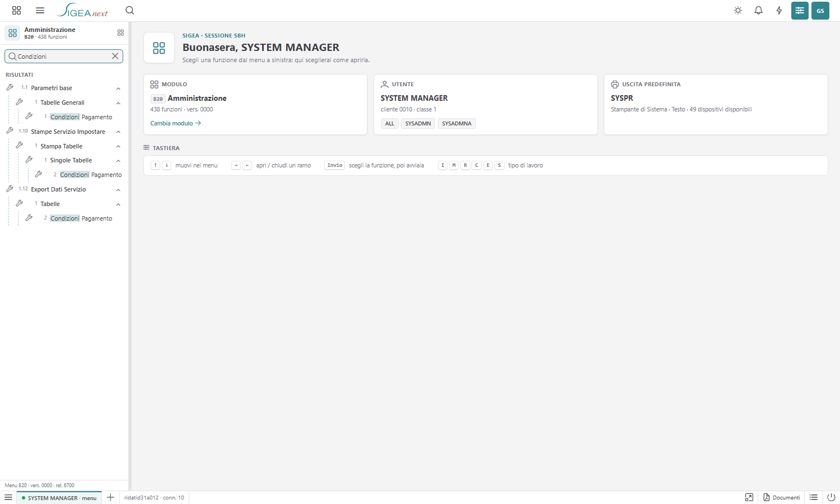This screenshot has height=504, width=840.
Task: Click the SYSPR default output name
Action: 622,98
